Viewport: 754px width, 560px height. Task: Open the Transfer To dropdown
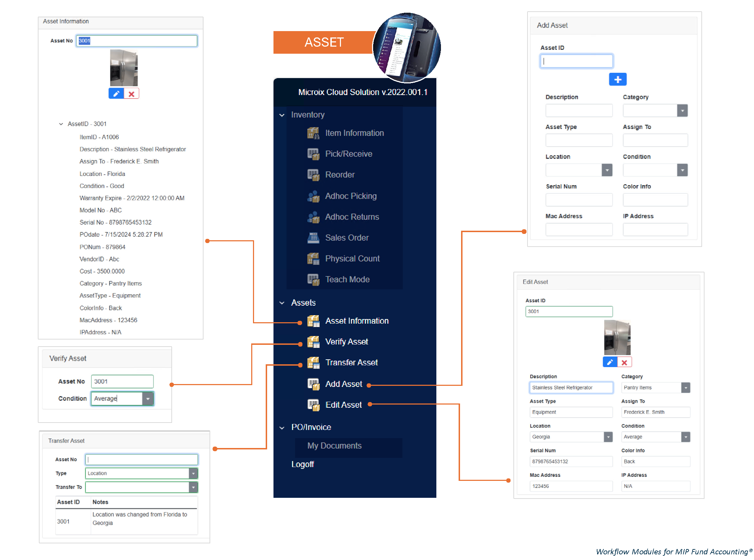tap(193, 487)
